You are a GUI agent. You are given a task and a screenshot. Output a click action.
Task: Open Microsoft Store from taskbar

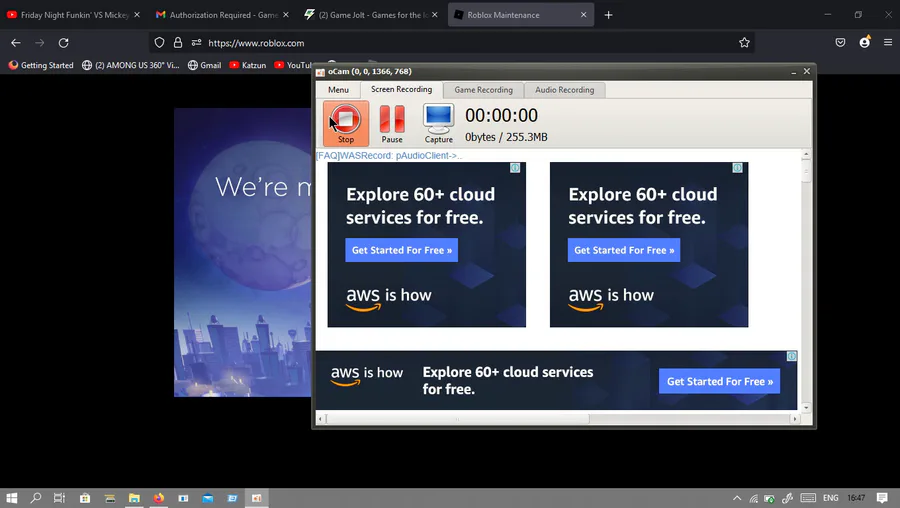point(85,498)
